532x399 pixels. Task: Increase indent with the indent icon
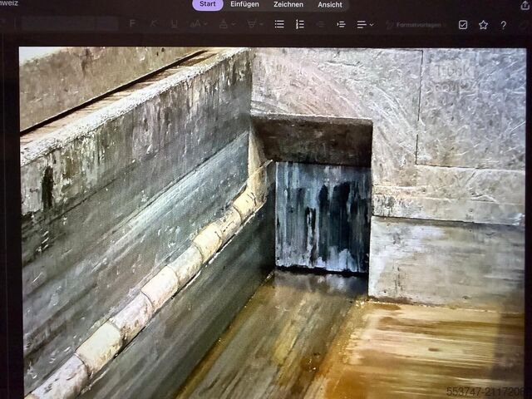(x=341, y=25)
